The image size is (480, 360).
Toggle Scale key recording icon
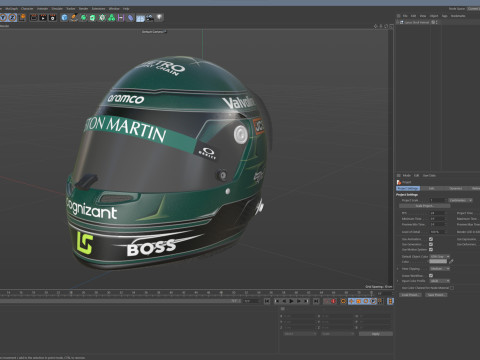pos(358,301)
